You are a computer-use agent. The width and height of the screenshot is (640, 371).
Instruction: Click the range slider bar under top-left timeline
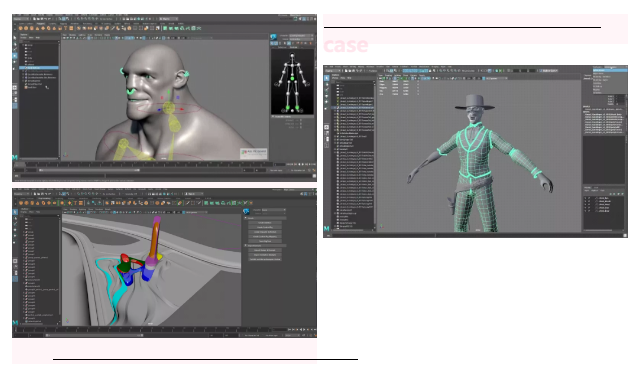tap(90, 170)
